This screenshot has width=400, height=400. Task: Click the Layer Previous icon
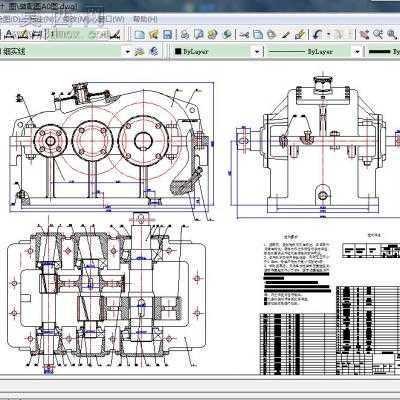(154, 52)
